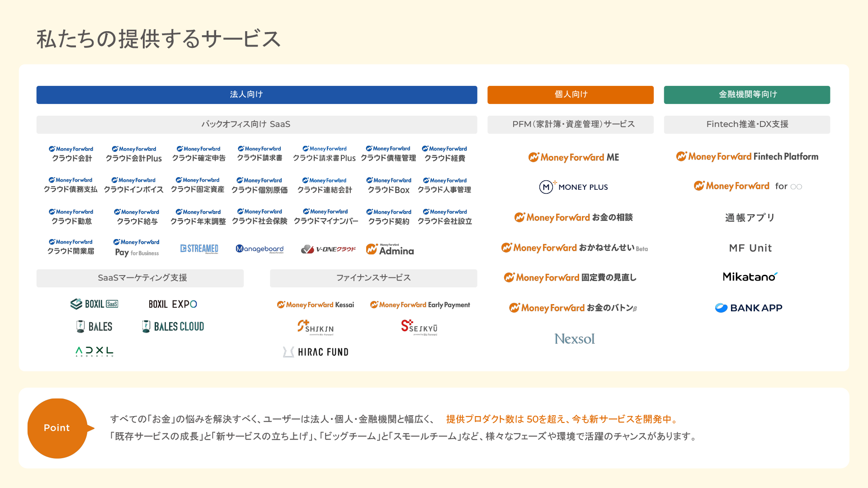Select the クラウド固定資産 logo
This screenshot has height=488, width=868.
point(198,185)
